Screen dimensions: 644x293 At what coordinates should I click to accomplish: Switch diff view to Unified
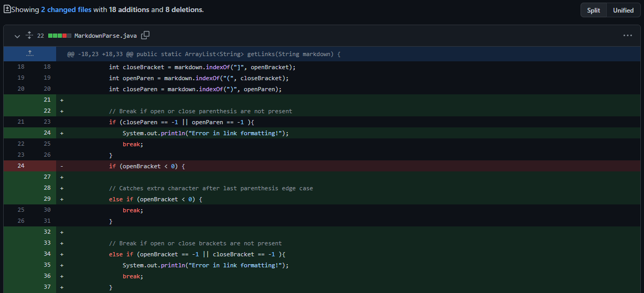623,10
